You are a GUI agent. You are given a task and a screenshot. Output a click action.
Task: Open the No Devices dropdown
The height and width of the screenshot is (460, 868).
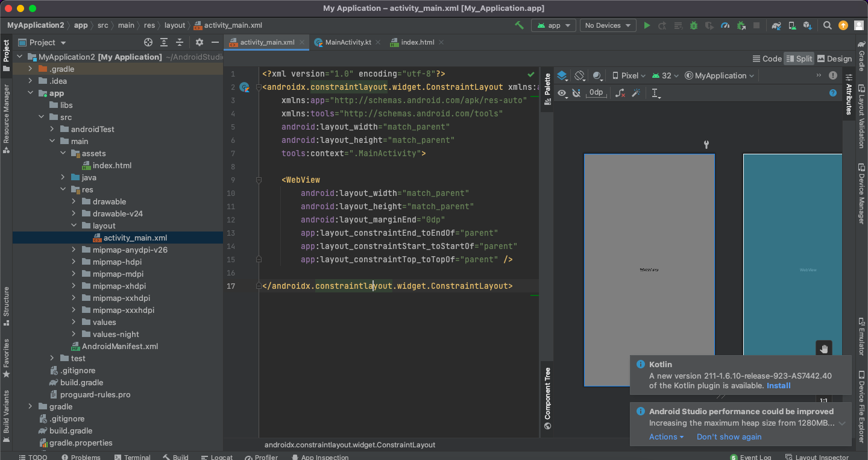click(x=608, y=25)
